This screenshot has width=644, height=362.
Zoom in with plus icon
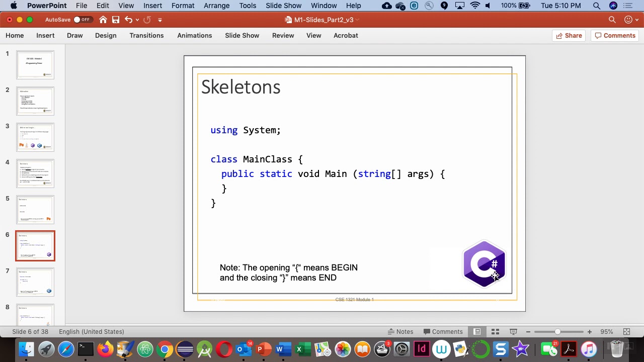(x=589, y=332)
